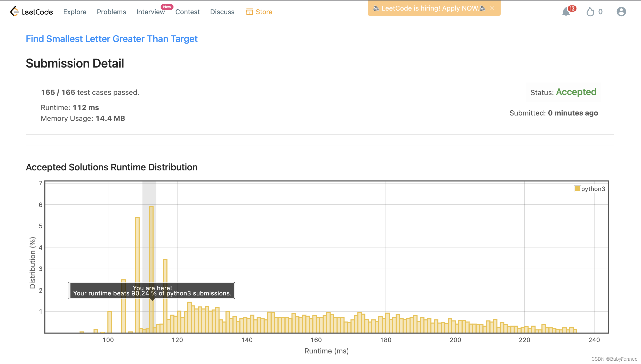The height and width of the screenshot is (364, 641).
Task: Click the python3 legend color swatch
Action: click(577, 189)
